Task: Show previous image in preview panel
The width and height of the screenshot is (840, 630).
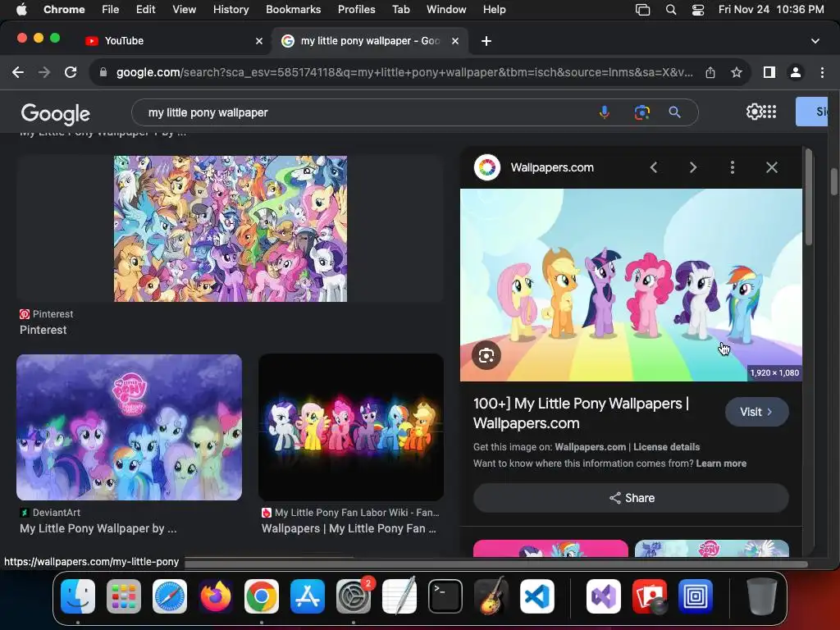Action: pos(654,167)
